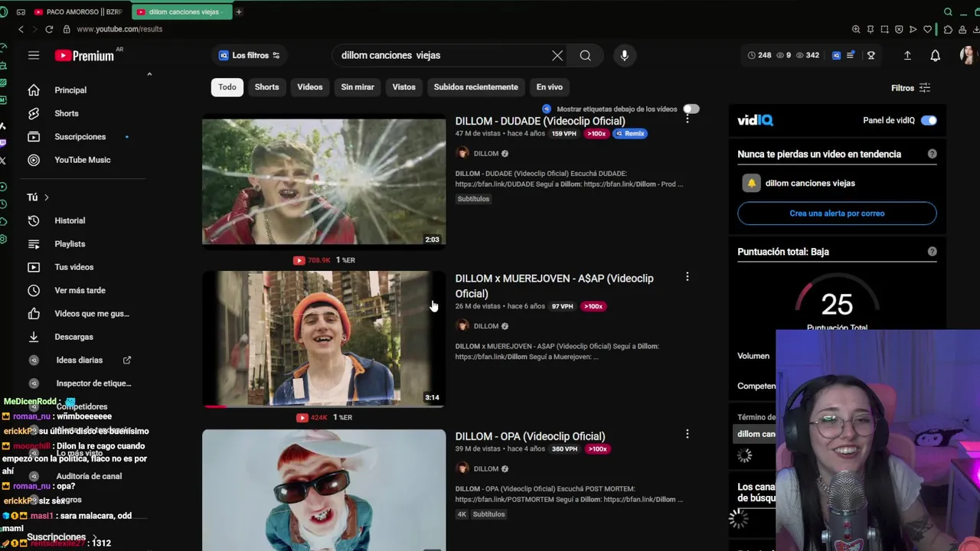Open Tus videos in the sidebar

pyautogui.click(x=73, y=267)
